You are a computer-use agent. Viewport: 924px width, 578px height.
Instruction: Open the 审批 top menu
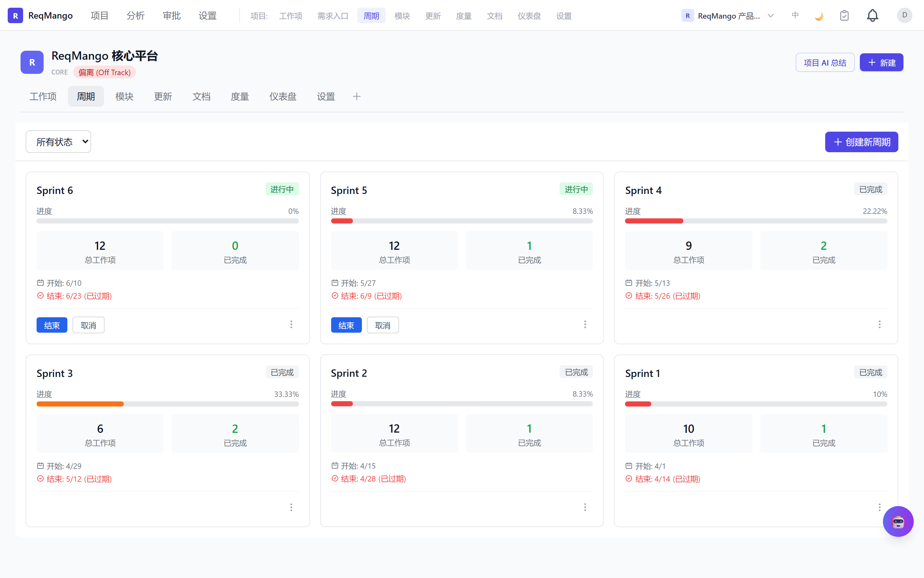click(x=171, y=16)
